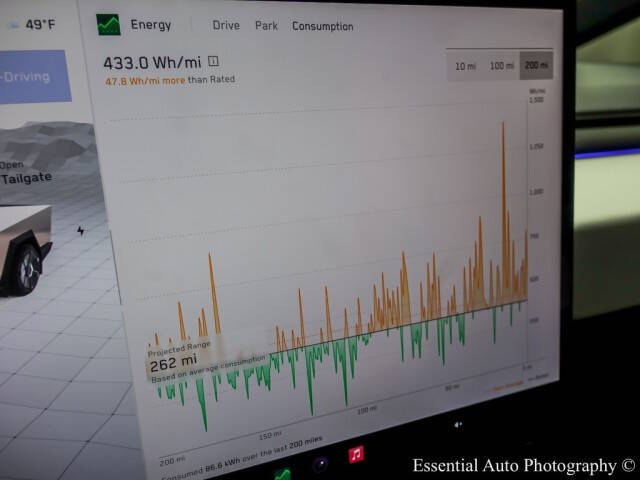Open the green Energy app in bottom dock
The height and width of the screenshot is (480, 640).
[283, 474]
